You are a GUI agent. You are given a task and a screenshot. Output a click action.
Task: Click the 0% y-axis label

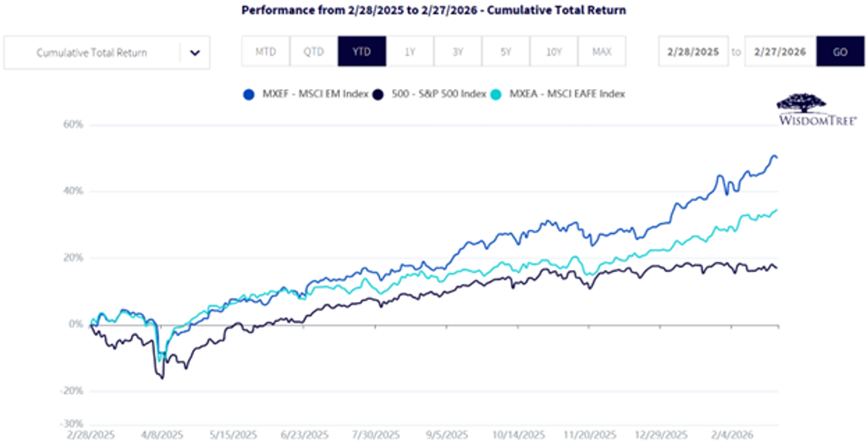pyautogui.click(x=76, y=324)
